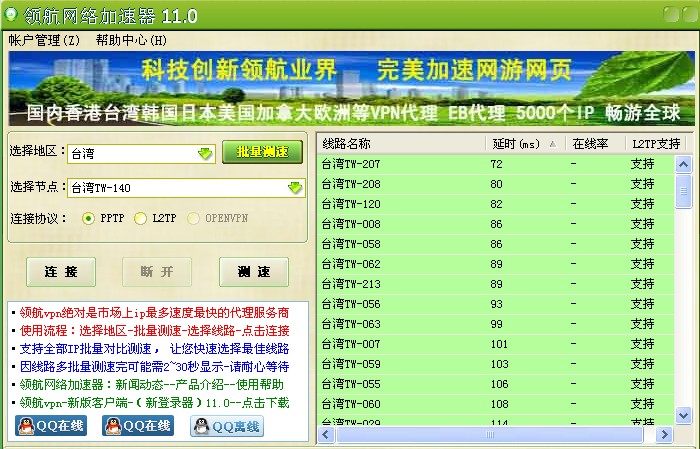Image resolution: width=700 pixels, height=449 pixels.
Task: Click the QQ离线 contact icon
Action: click(x=227, y=426)
